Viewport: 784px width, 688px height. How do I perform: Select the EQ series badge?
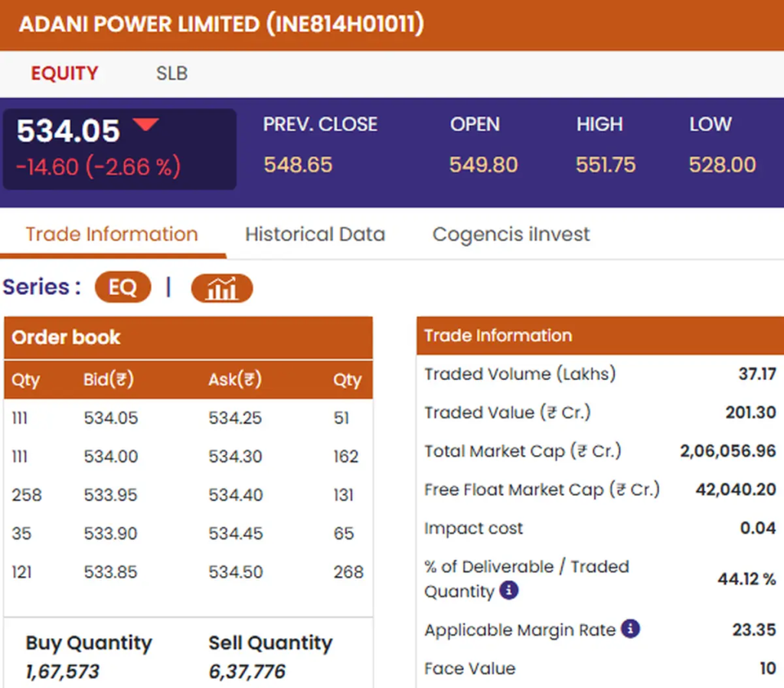coord(122,287)
